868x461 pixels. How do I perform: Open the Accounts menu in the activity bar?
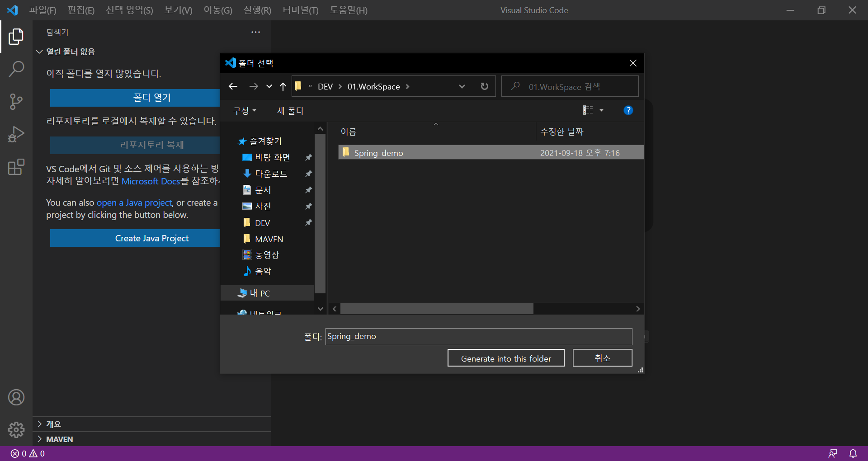[x=16, y=397]
